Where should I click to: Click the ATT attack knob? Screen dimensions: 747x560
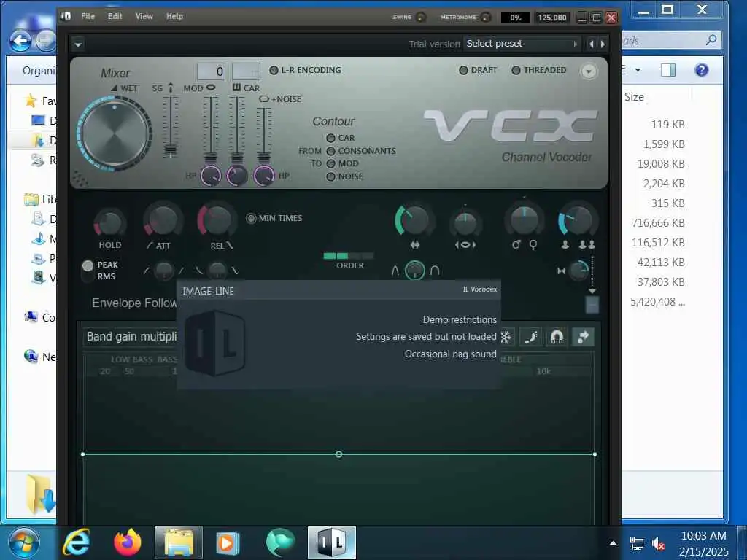point(163,220)
